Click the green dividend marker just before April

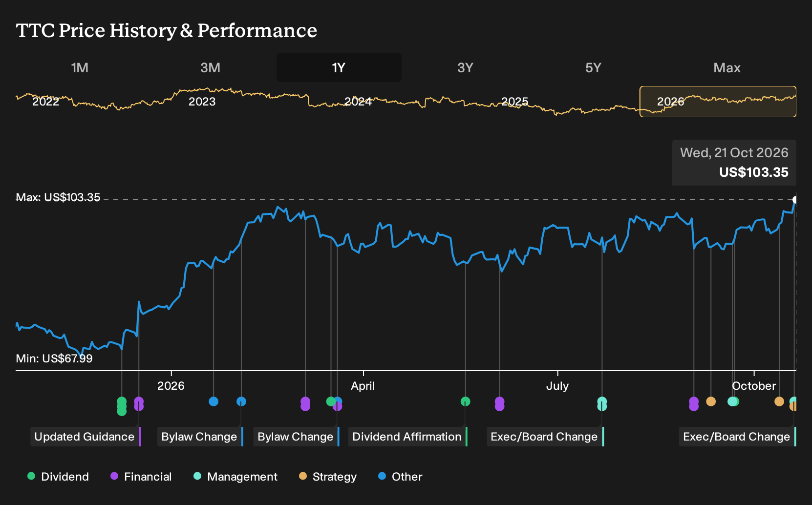point(331,401)
